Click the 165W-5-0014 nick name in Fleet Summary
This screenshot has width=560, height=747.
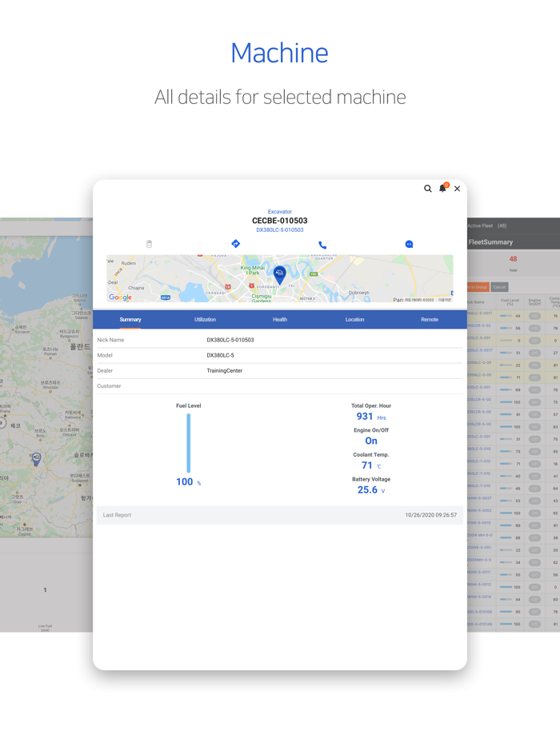point(479,597)
